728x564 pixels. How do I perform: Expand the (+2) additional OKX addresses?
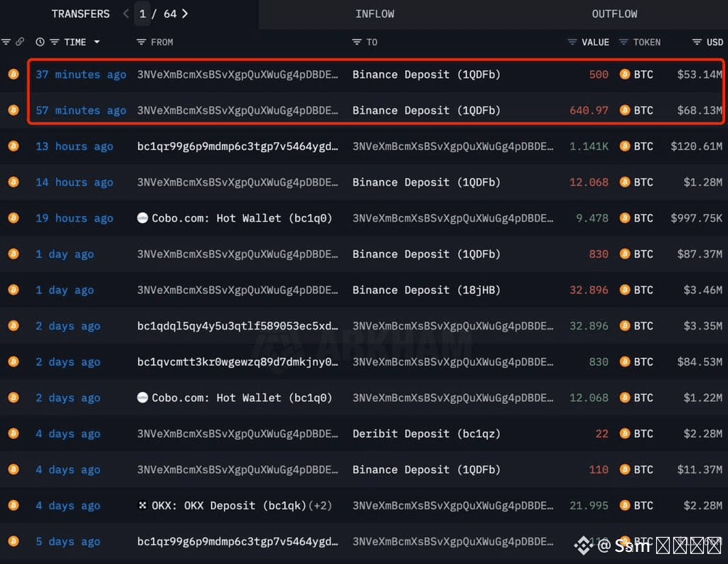(x=321, y=506)
